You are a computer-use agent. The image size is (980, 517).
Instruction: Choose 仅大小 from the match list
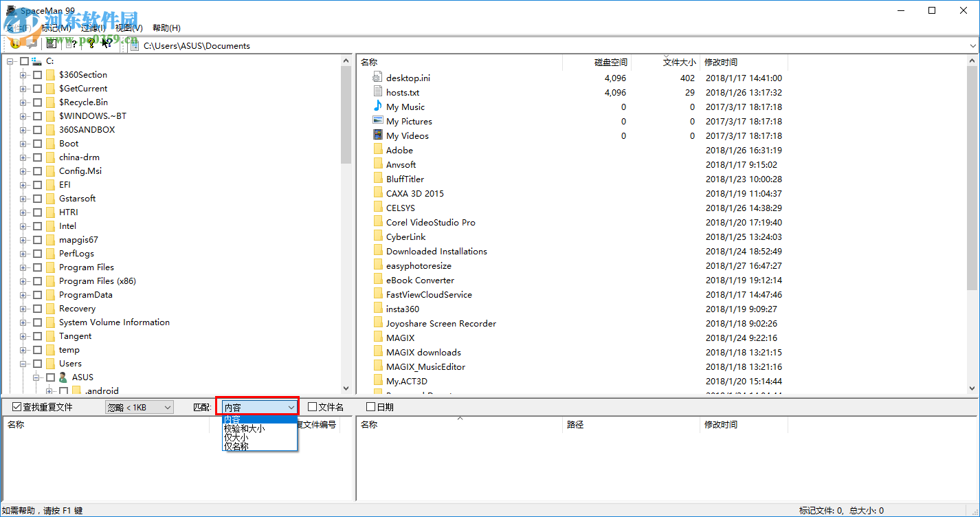(260, 437)
